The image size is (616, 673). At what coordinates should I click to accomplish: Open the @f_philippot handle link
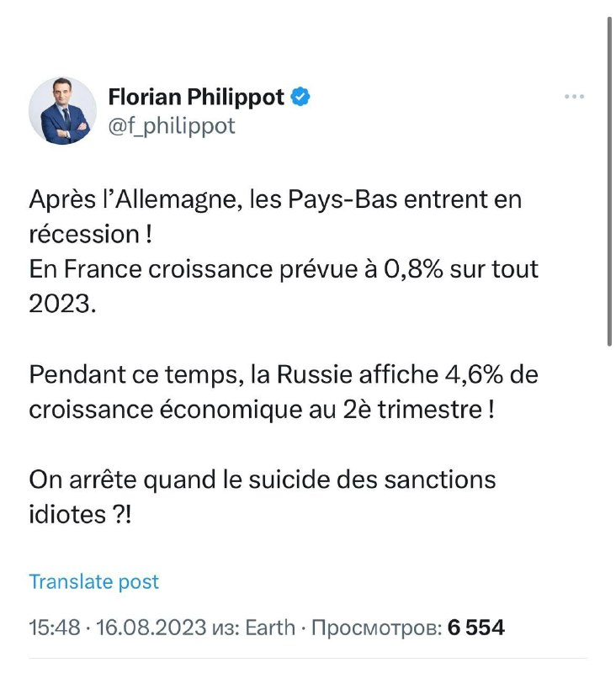click(172, 126)
